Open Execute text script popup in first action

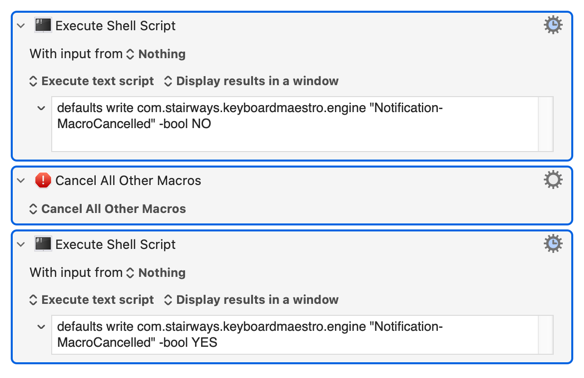91,81
